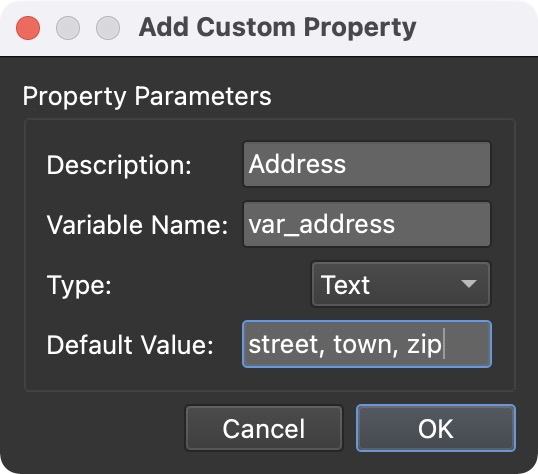This screenshot has height=474, width=538.
Task: Click the Description: label
Action: pos(119,165)
